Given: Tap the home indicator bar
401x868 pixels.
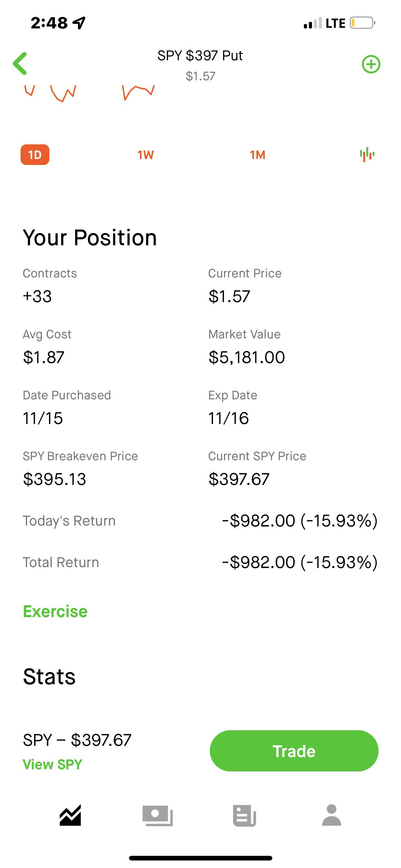Looking at the screenshot, I should click(x=200, y=858).
